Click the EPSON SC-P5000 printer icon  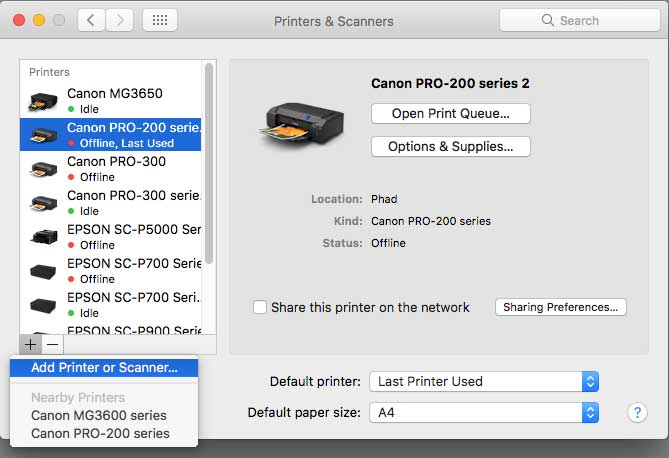tap(44, 237)
